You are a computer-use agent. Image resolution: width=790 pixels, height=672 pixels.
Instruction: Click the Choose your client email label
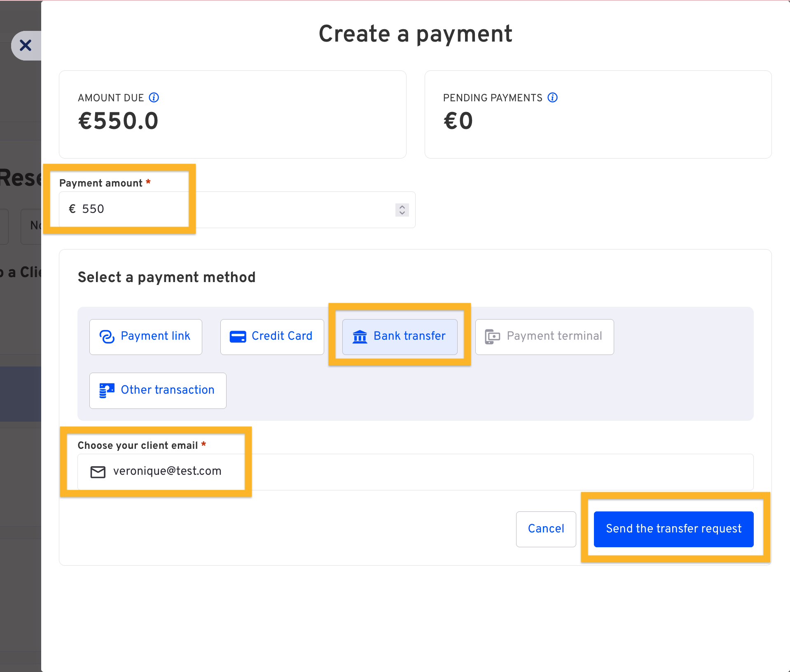pyautogui.click(x=138, y=446)
